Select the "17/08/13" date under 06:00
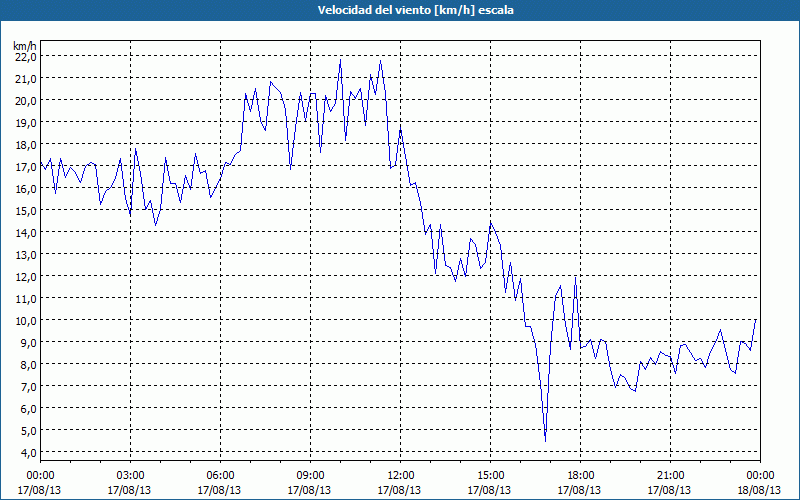 tap(219, 490)
